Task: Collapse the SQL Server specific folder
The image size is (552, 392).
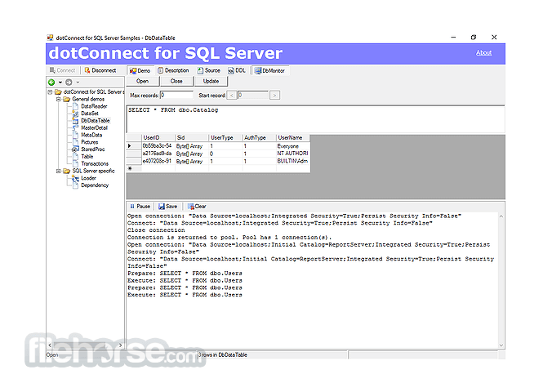Action: point(59,171)
